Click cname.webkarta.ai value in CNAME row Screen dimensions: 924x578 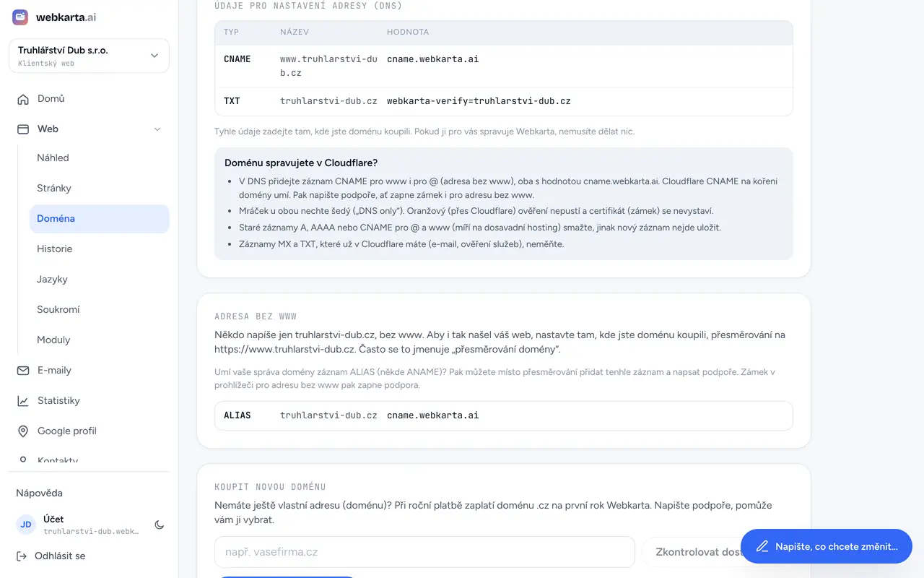432,59
